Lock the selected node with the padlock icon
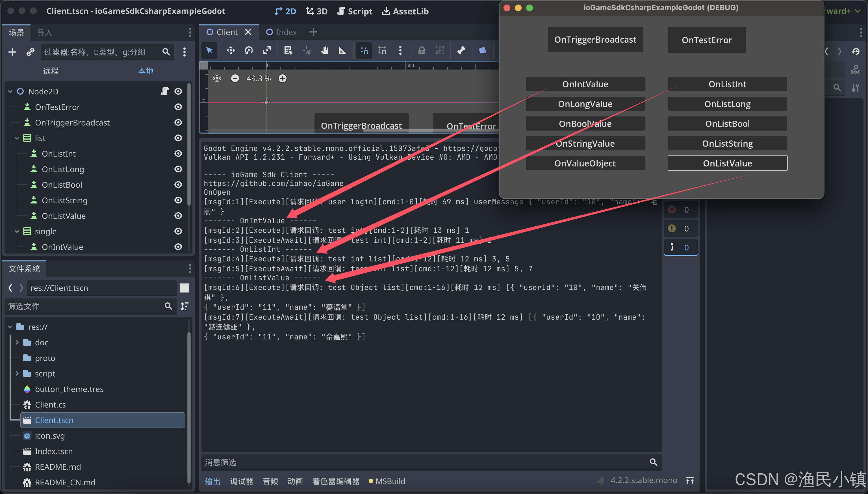Screen dimensions: 868x494 (x=422, y=50)
